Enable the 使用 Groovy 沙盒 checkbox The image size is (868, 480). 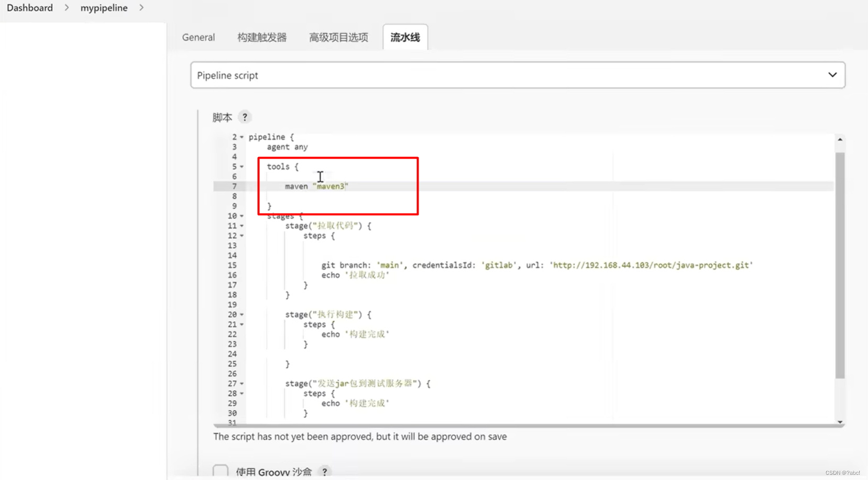220,470
